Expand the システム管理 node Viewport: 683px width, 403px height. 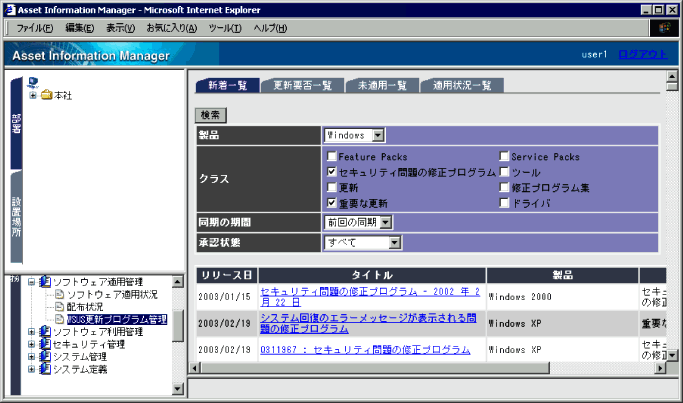31,356
